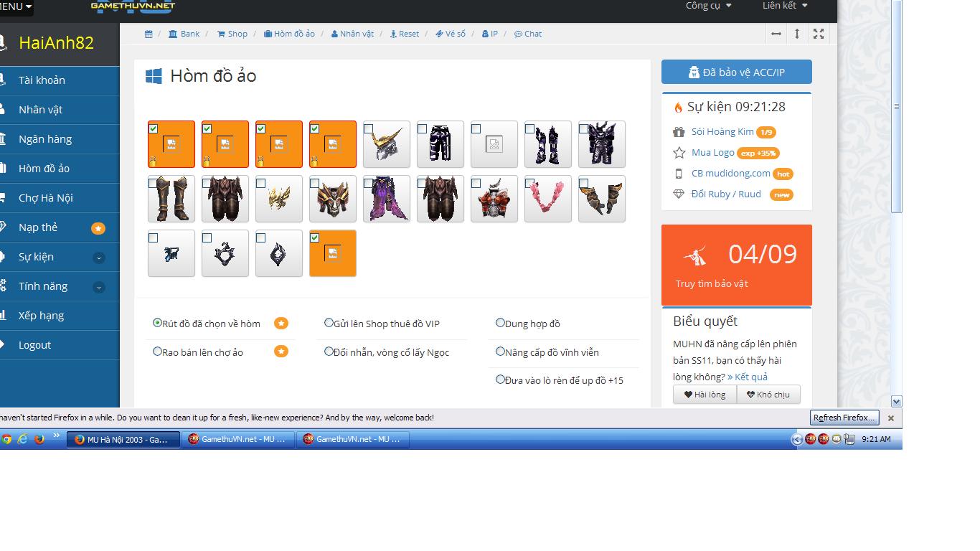Viewport: 980px width, 551px height.
Task: Select Đổi nhẫn, vòng cổ lấy Ngọc option
Action: tap(329, 352)
